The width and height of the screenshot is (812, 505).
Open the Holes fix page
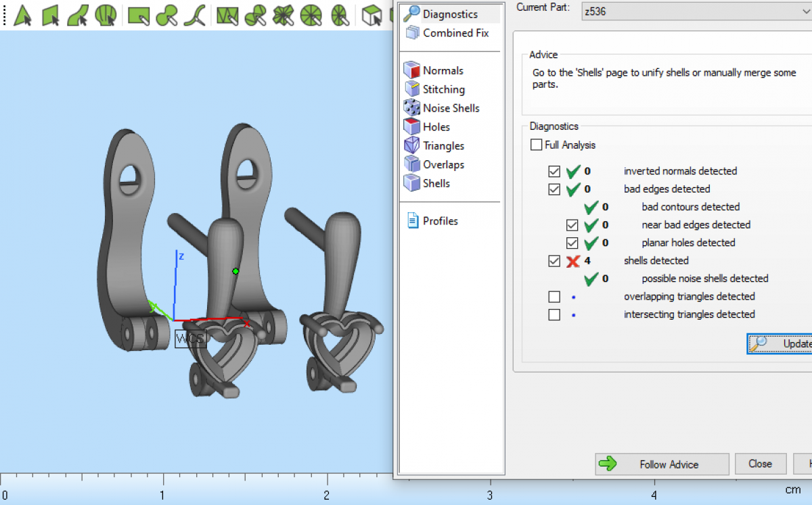(x=436, y=127)
